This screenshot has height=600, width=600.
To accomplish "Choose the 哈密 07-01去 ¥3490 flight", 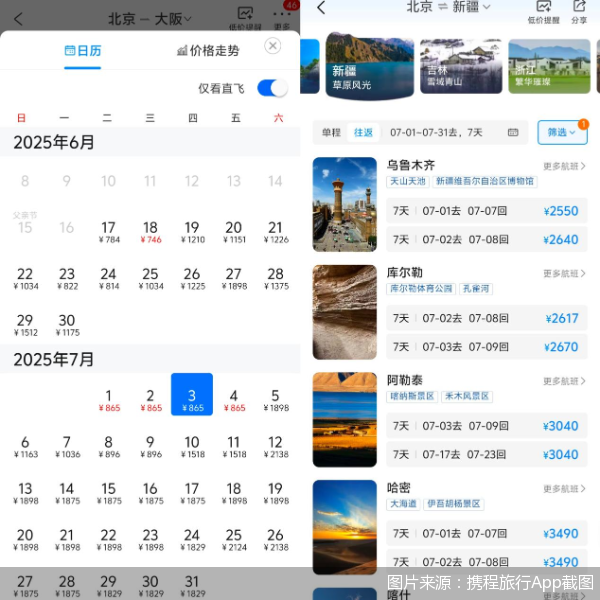I will tap(486, 533).
